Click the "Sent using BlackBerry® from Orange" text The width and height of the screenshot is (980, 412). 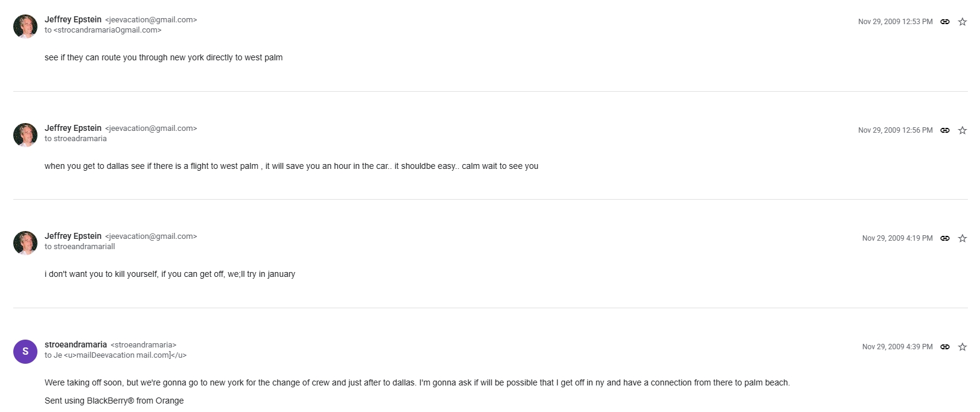(x=114, y=401)
